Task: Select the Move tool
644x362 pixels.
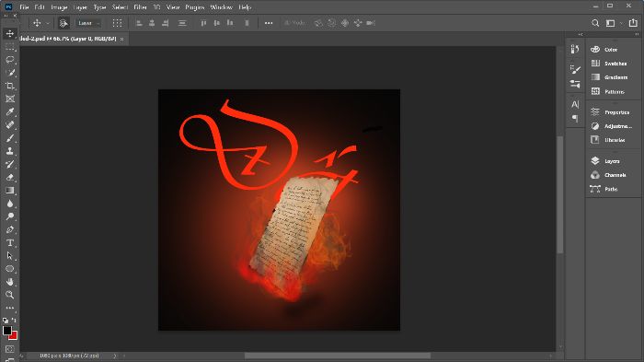Action: tap(10, 33)
